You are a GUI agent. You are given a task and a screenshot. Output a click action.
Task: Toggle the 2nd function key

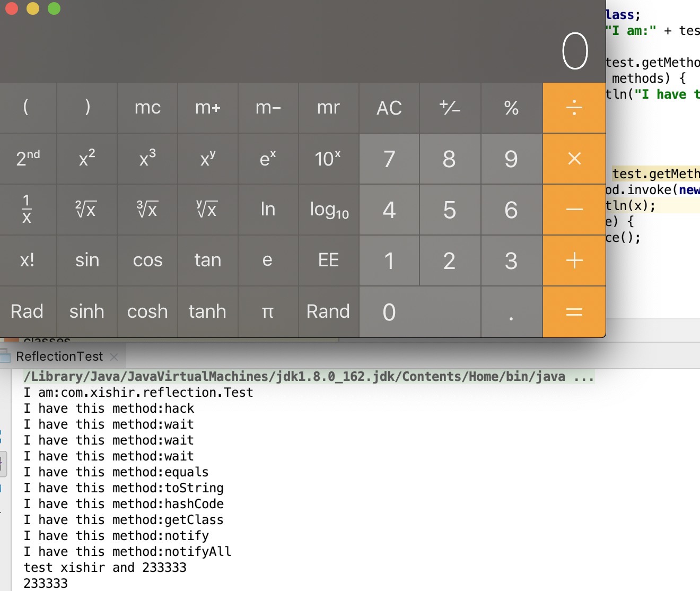coord(28,159)
